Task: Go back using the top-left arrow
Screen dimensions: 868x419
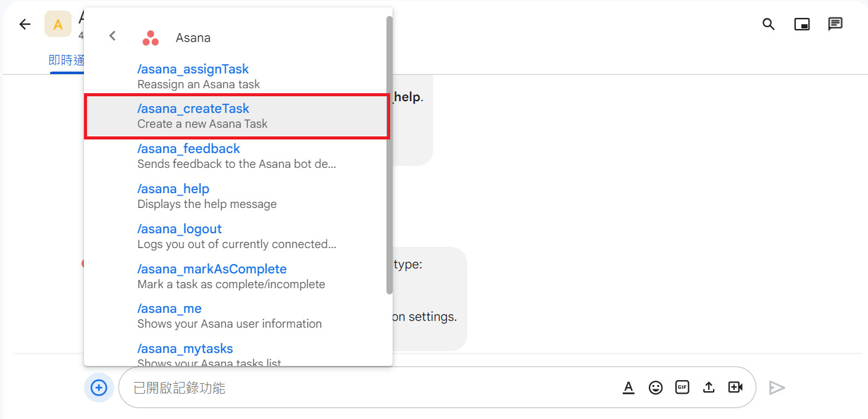Action: click(x=25, y=24)
